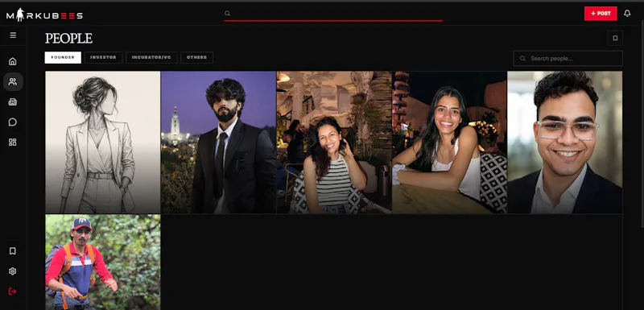Viewport: 644px width, 310px height.
Task: Open saved bookmarks in sidebar
Action: click(13, 251)
